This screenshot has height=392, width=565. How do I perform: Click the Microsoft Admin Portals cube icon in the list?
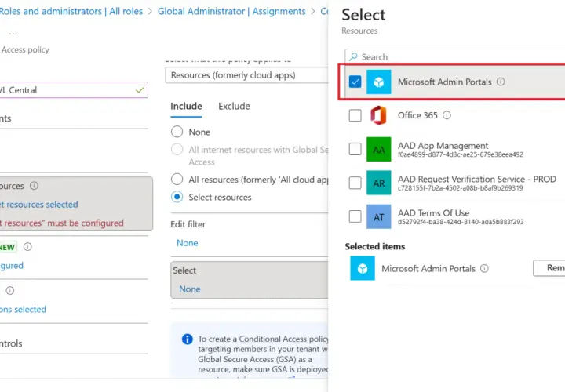tap(378, 82)
